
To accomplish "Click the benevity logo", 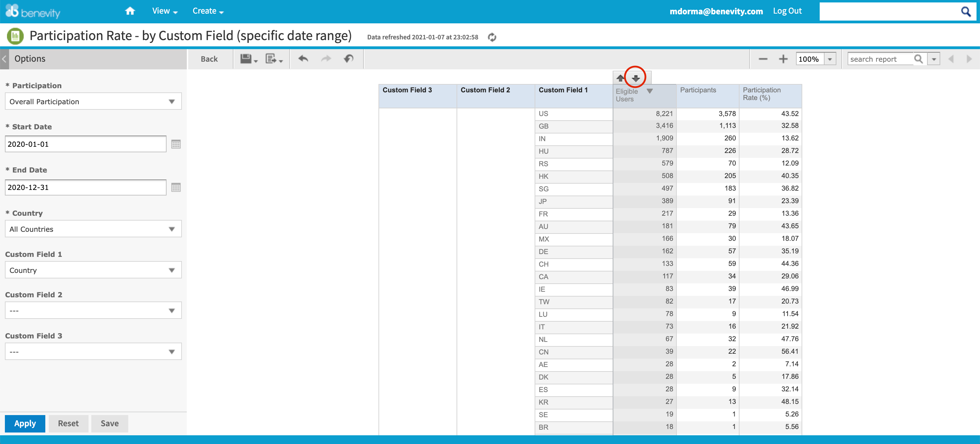I will 33,12.
